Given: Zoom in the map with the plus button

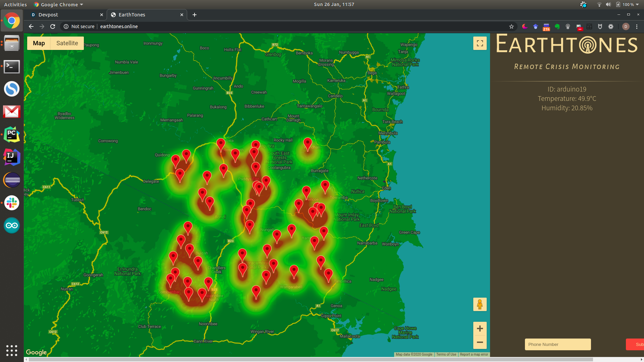Looking at the screenshot, I should tap(480, 328).
